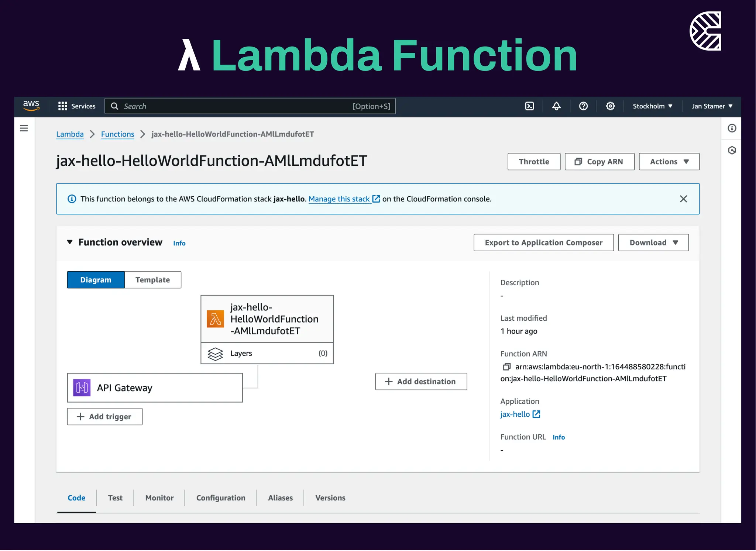Click the AWS logo home icon
This screenshot has height=551, width=756.
[x=31, y=106]
